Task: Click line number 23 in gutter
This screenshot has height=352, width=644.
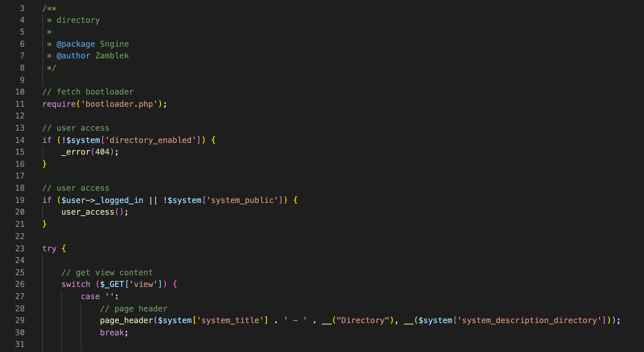Action: [x=20, y=249]
